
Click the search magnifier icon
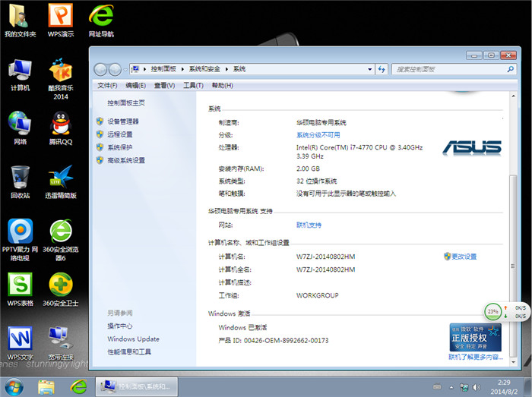click(x=510, y=69)
